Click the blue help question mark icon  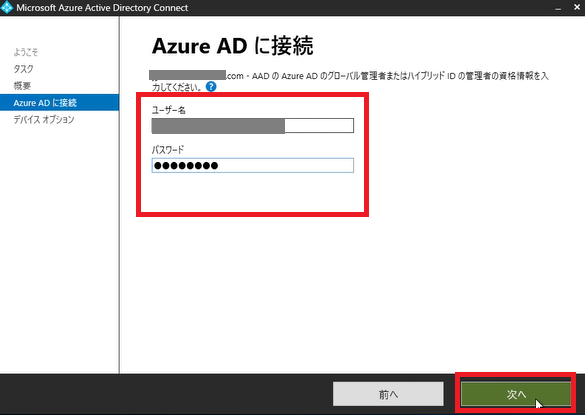pos(211,87)
